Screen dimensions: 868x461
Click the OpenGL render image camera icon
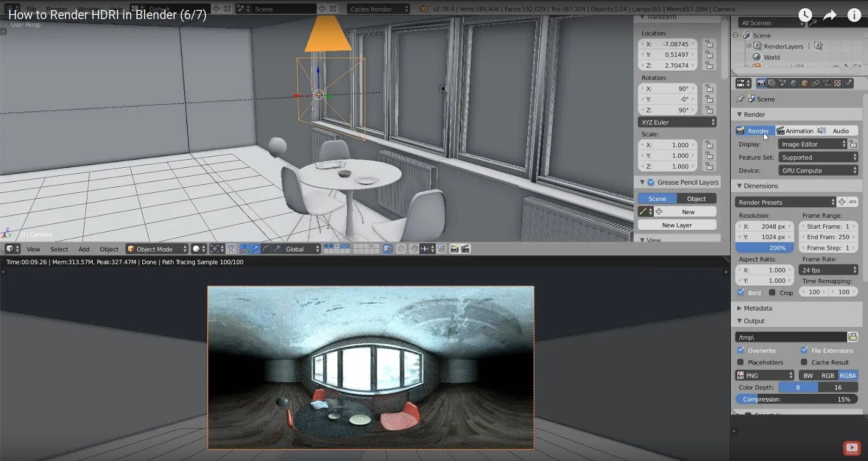455,249
